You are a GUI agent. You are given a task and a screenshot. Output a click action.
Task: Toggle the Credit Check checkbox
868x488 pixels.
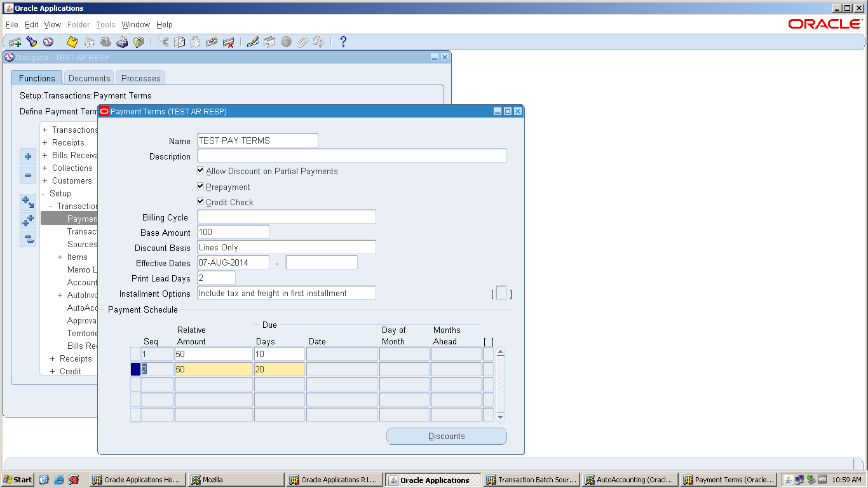pos(200,202)
